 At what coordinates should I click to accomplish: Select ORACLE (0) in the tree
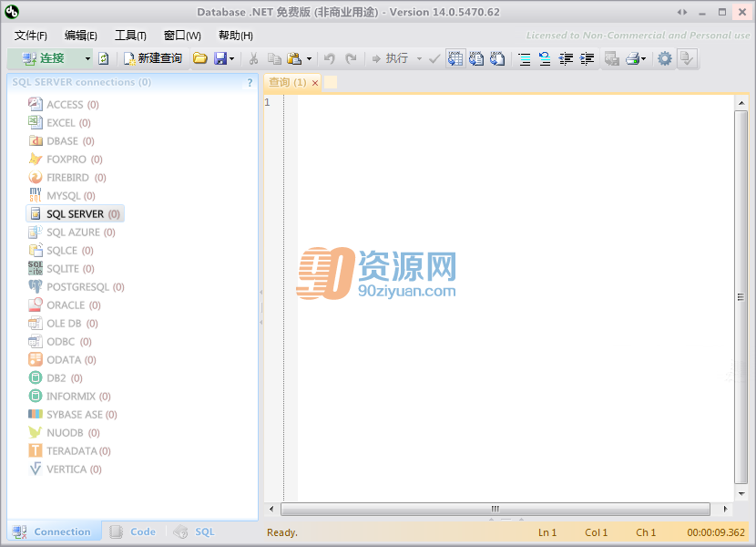65,305
